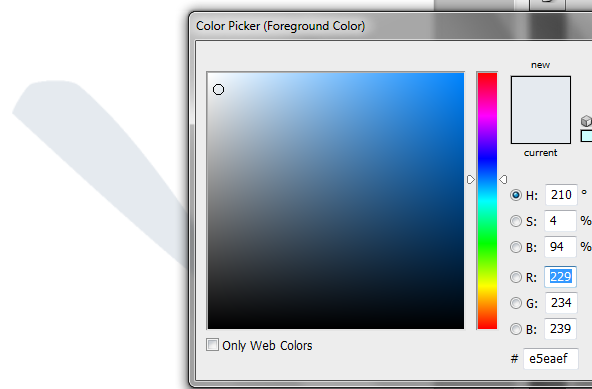Click the web-safe color warning cube icon
Image resolution: width=592 pixels, height=389 pixels.
pos(587,121)
